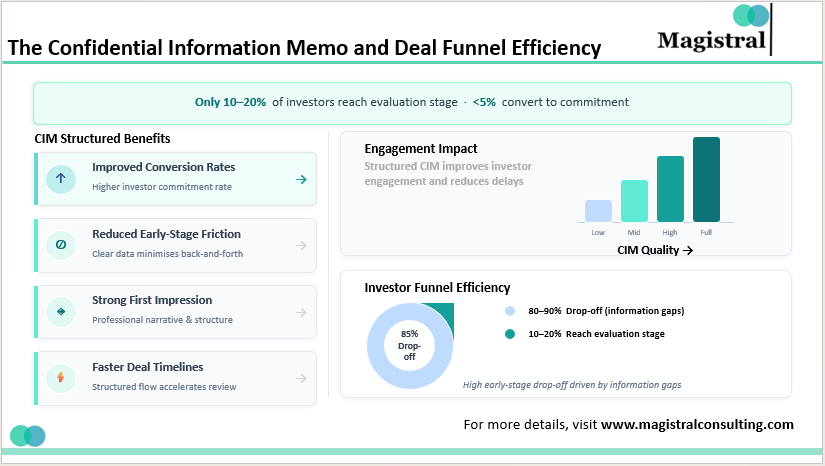Click the lightning bolt icon on Faster Deal Timelines
This screenshot has width=825, height=466.
[x=61, y=378]
